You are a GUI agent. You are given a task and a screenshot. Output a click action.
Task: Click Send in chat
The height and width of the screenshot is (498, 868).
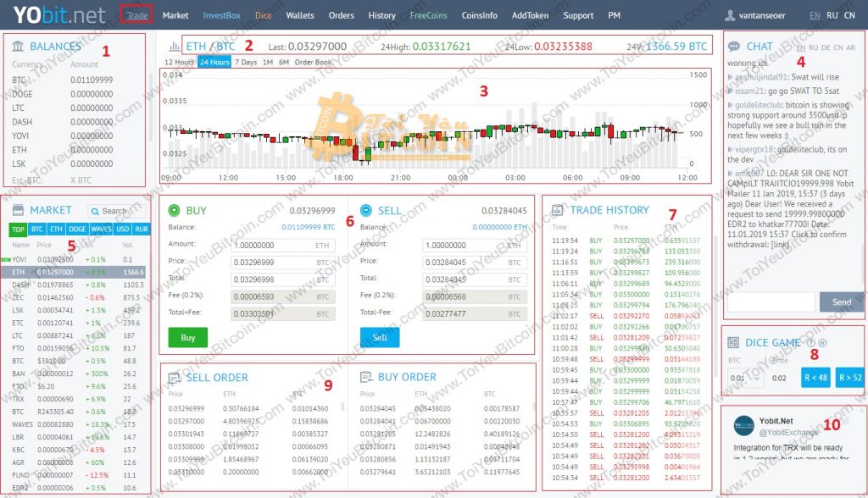(x=842, y=302)
